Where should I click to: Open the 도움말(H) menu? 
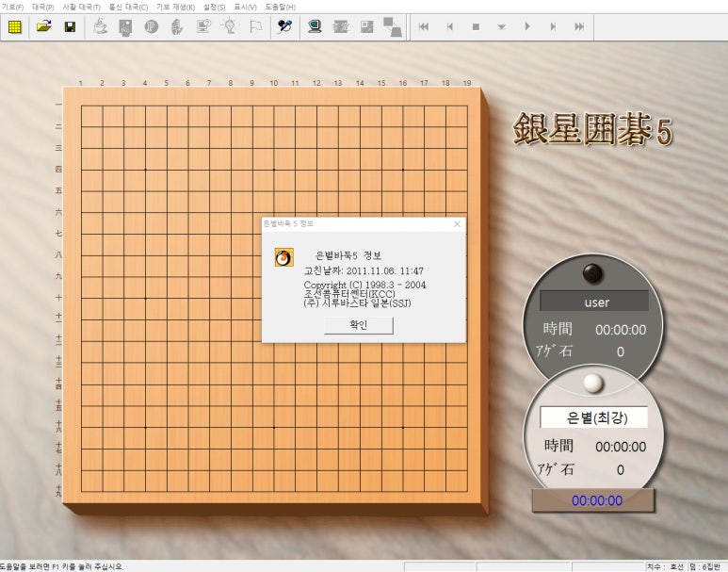280,7
